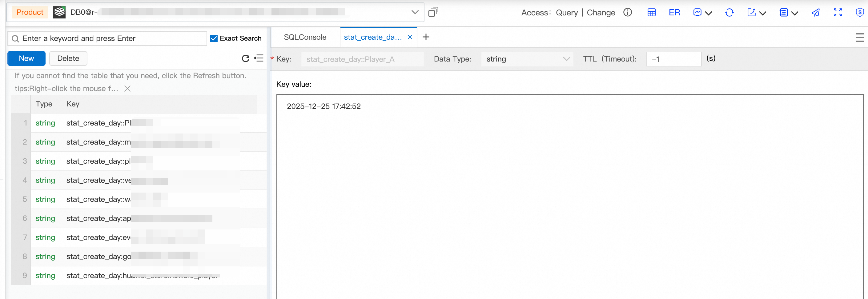This screenshot has width=868, height=299.
Task: Toggle the Exact Search checkbox
Action: 214,38
